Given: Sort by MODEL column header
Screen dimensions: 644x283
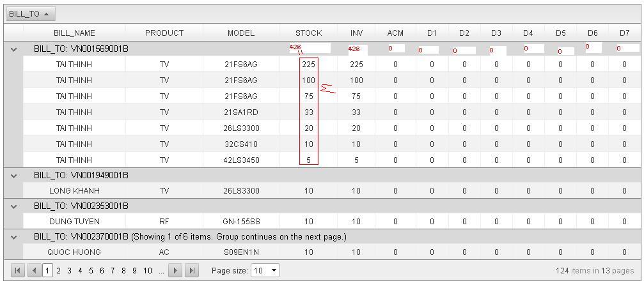Looking at the screenshot, I should (241, 33).
